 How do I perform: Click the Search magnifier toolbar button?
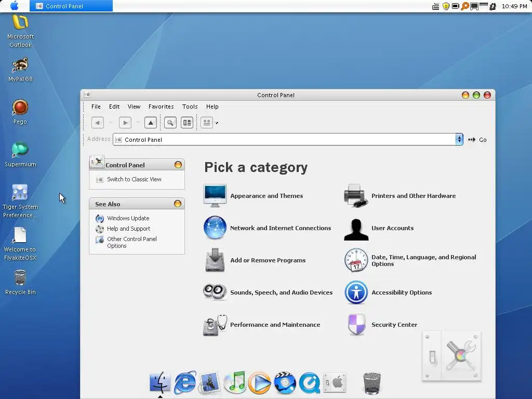[x=170, y=123]
